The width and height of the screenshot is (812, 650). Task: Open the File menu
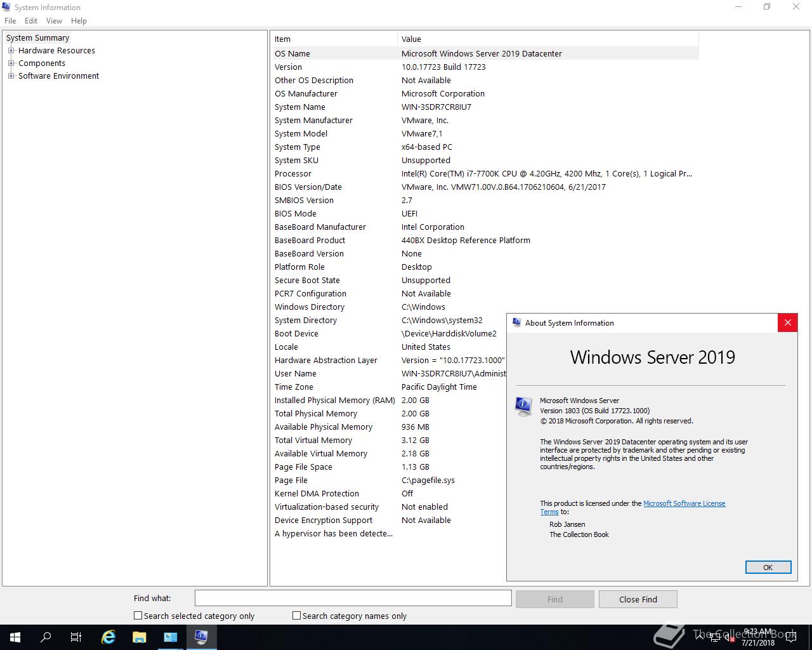point(10,21)
